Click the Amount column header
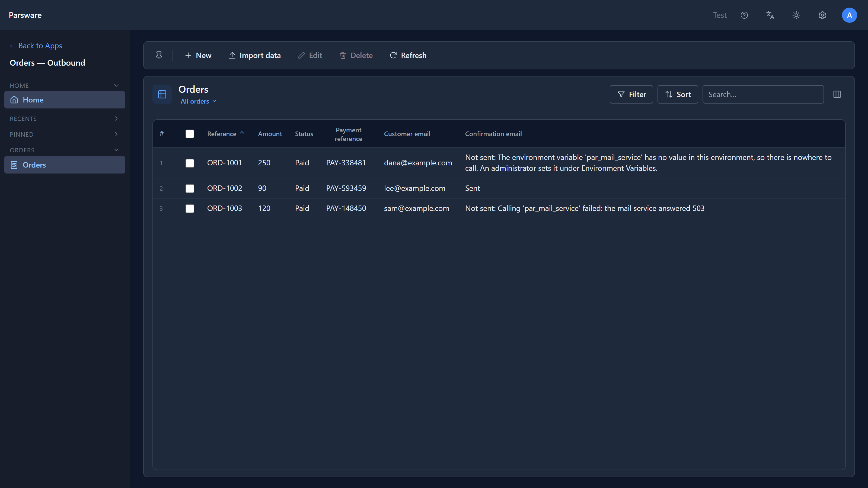The image size is (868, 488). coord(270,134)
